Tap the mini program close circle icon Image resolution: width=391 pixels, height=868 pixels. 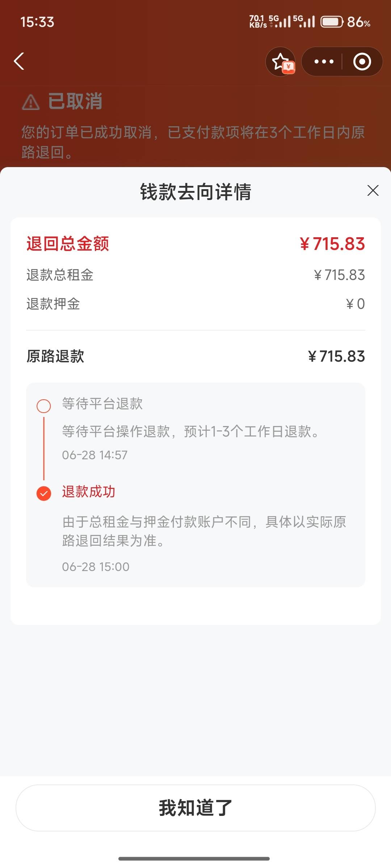[362, 61]
